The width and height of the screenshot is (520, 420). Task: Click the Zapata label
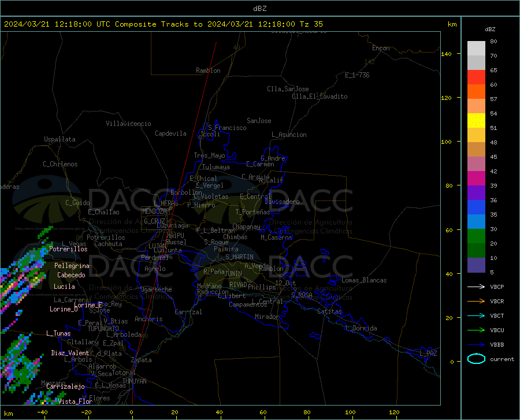(142, 360)
